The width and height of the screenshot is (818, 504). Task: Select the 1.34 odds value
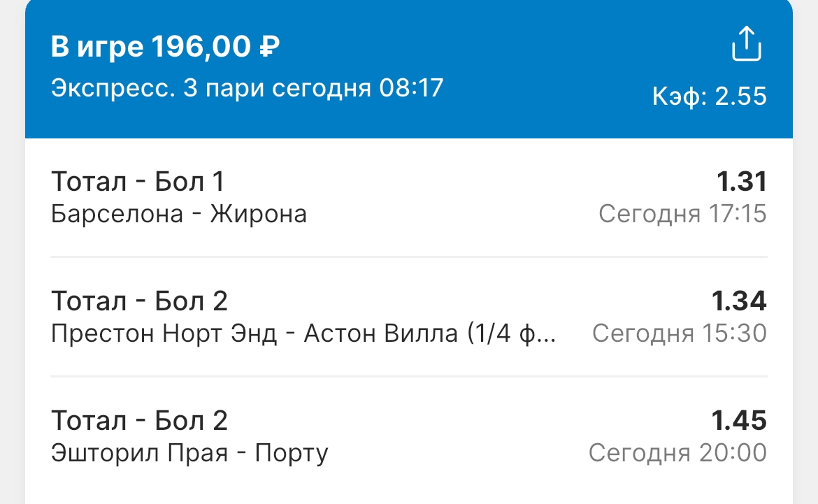tap(739, 301)
